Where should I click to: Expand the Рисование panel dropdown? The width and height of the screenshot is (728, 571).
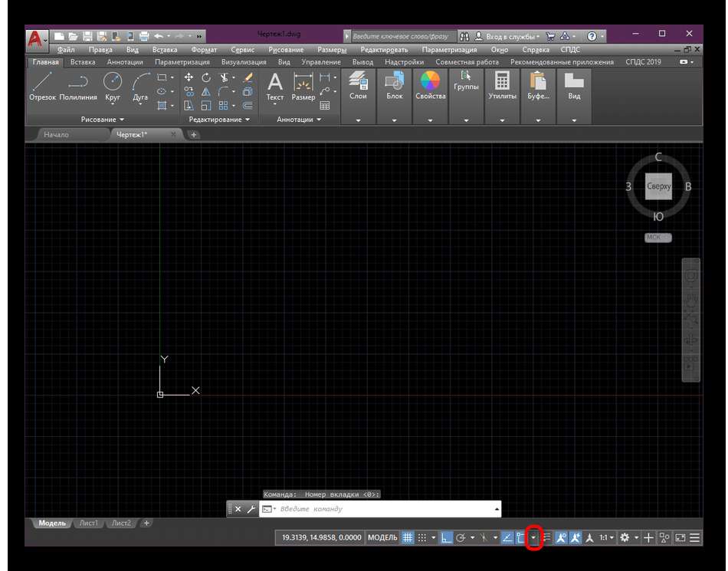click(x=103, y=120)
